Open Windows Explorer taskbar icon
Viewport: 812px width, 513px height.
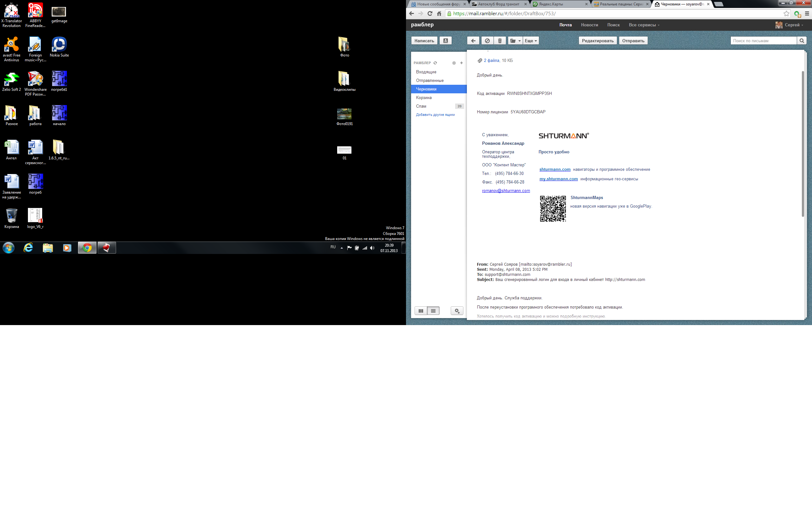tap(48, 248)
